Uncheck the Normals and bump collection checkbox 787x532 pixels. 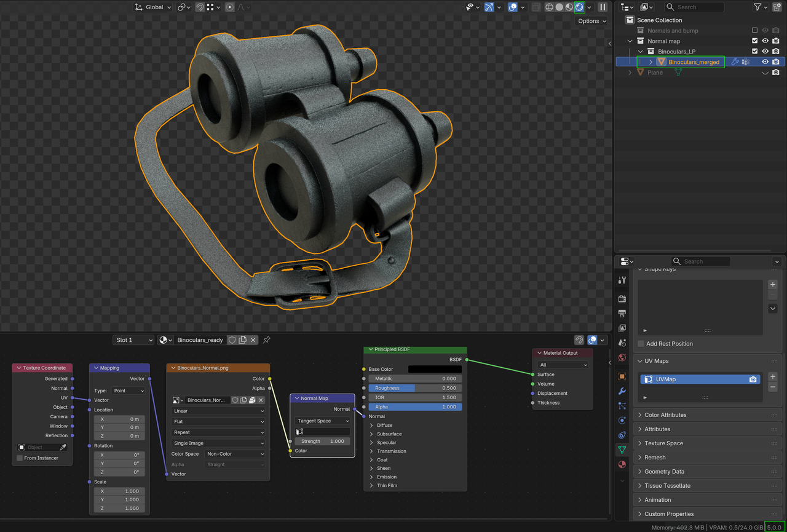click(754, 30)
